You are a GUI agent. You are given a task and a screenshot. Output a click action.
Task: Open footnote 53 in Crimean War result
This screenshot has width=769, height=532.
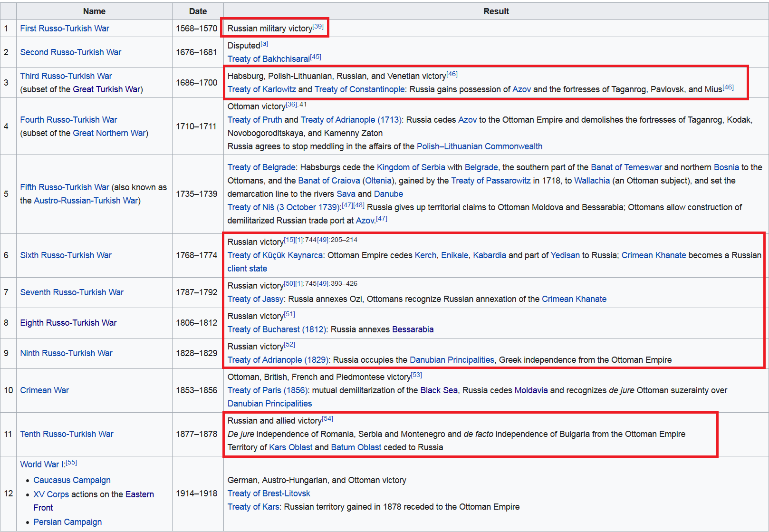(416, 375)
